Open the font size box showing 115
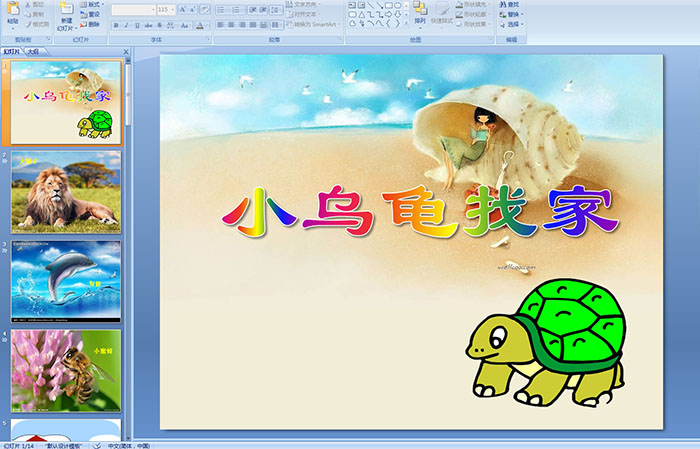Image resolution: width=700 pixels, height=449 pixels. click(x=166, y=9)
